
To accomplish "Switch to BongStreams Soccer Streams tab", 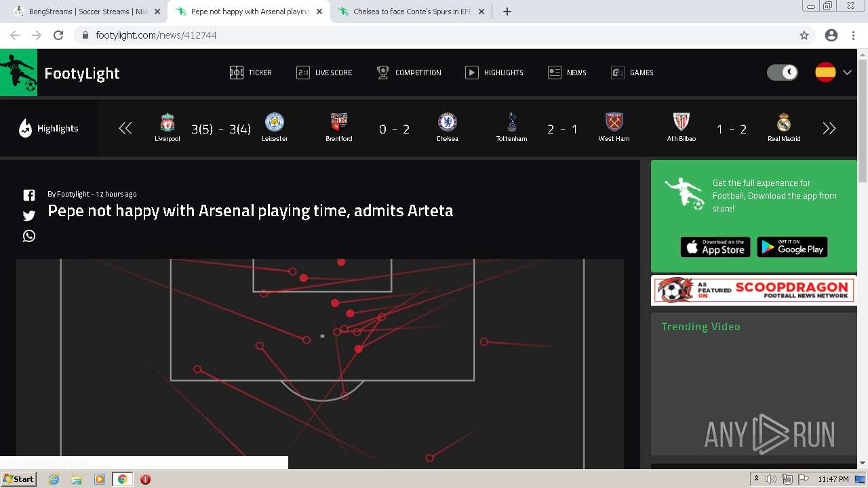I will click(x=88, y=12).
